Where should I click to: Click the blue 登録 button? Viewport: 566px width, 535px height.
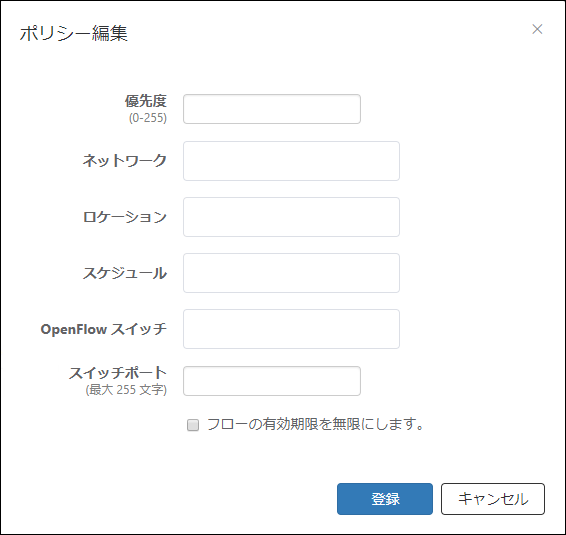click(x=385, y=499)
